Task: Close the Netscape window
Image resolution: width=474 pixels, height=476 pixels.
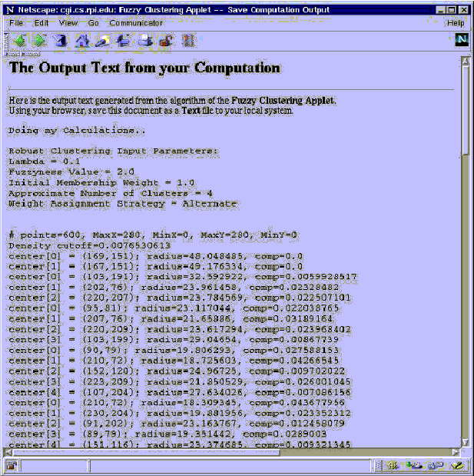Action: pos(464,10)
